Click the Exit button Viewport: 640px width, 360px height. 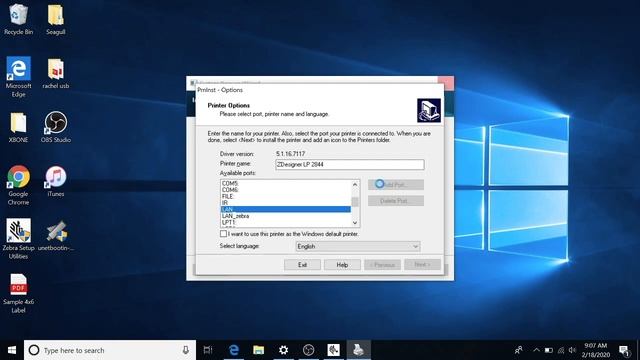[302, 265]
